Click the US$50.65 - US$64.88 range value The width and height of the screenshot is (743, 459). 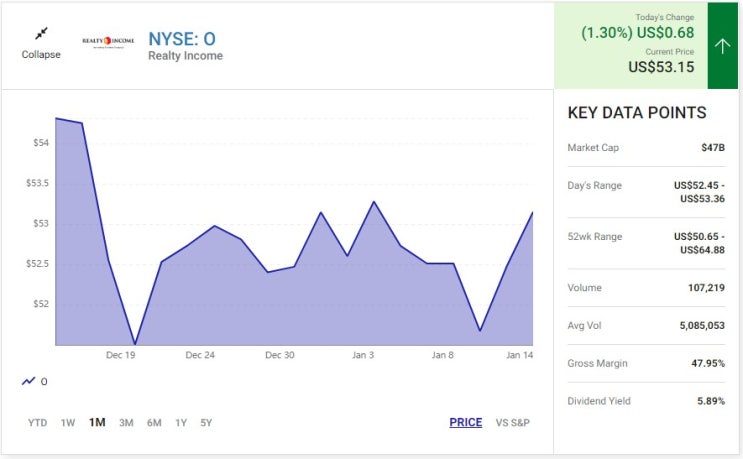[699, 243]
